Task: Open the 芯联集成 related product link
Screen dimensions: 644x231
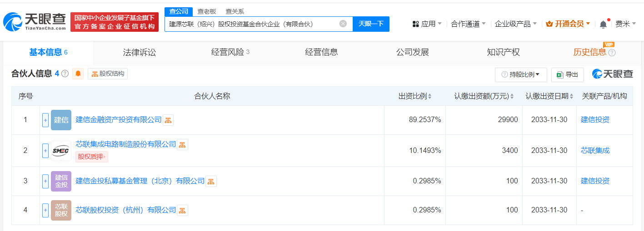Action: coord(595,150)
